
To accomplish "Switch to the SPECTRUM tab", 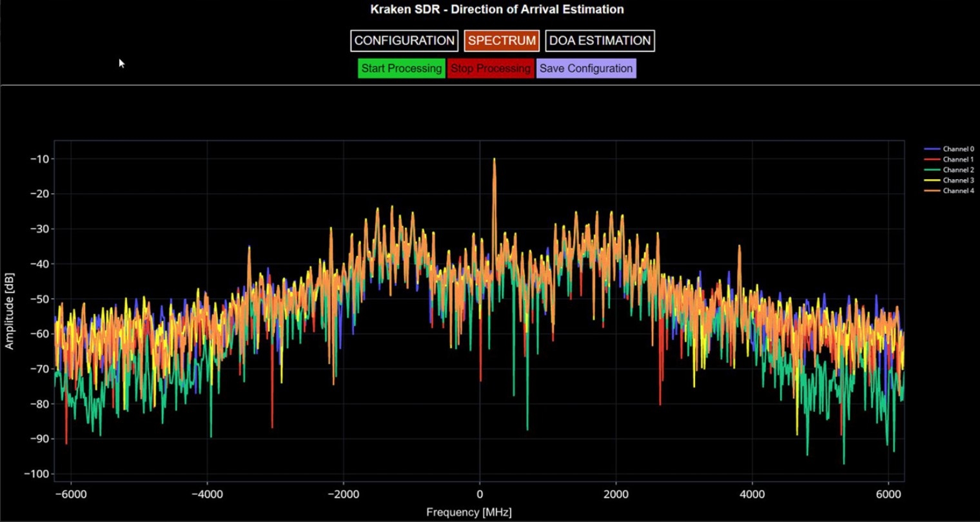I will (502, 41).
